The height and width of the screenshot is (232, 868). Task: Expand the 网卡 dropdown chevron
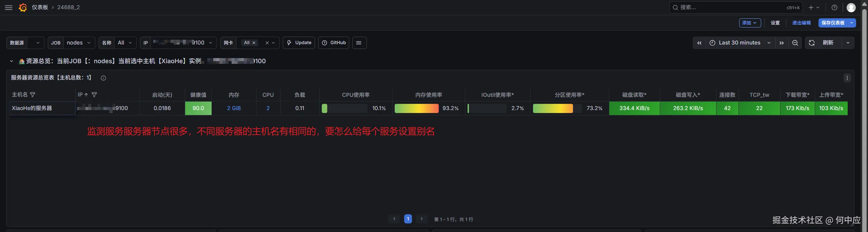pyautogui.click(x=273, y=43)
